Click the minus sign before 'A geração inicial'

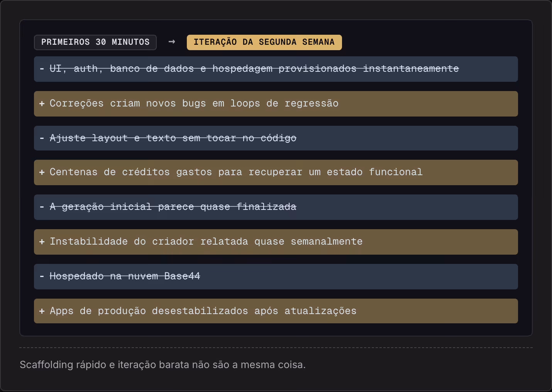click(42, 207)
